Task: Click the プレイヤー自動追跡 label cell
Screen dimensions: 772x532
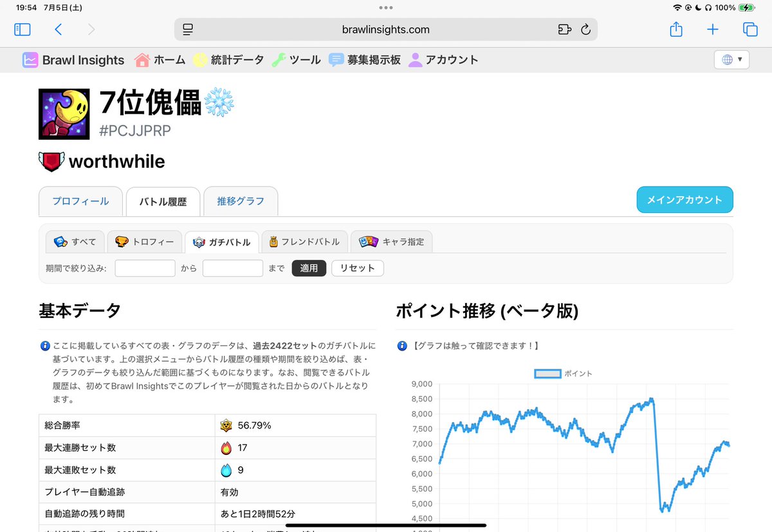Action: (x=127, y=492)
